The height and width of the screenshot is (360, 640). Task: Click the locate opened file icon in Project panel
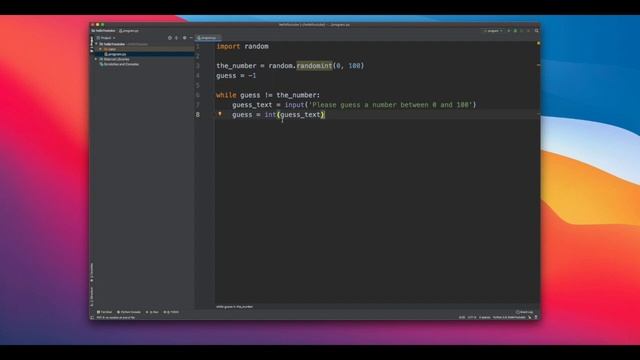pos(170,38)
